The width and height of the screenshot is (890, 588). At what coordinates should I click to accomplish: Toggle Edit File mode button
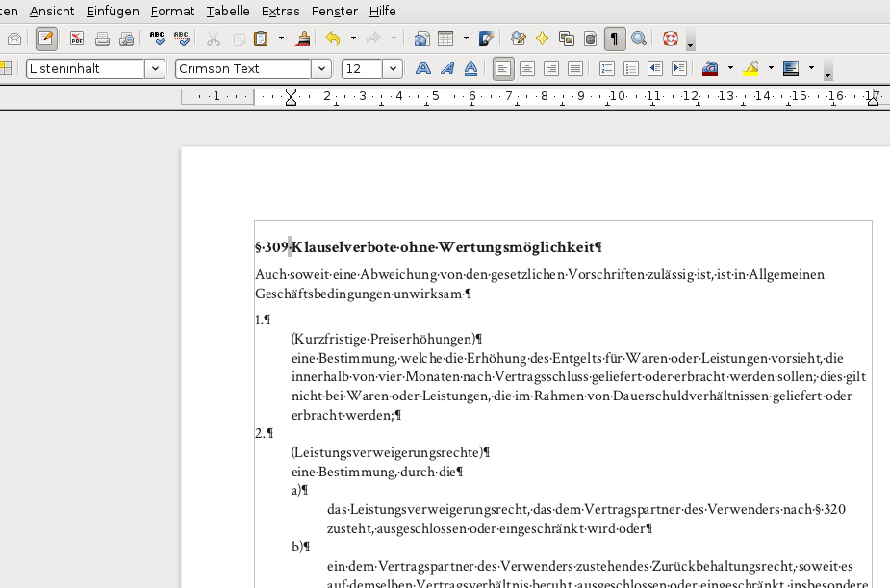click(x=46, y=38)
